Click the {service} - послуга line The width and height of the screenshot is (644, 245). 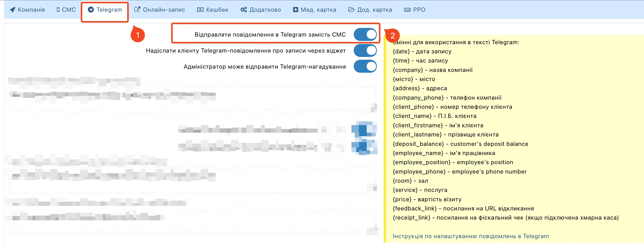(420, 190)
